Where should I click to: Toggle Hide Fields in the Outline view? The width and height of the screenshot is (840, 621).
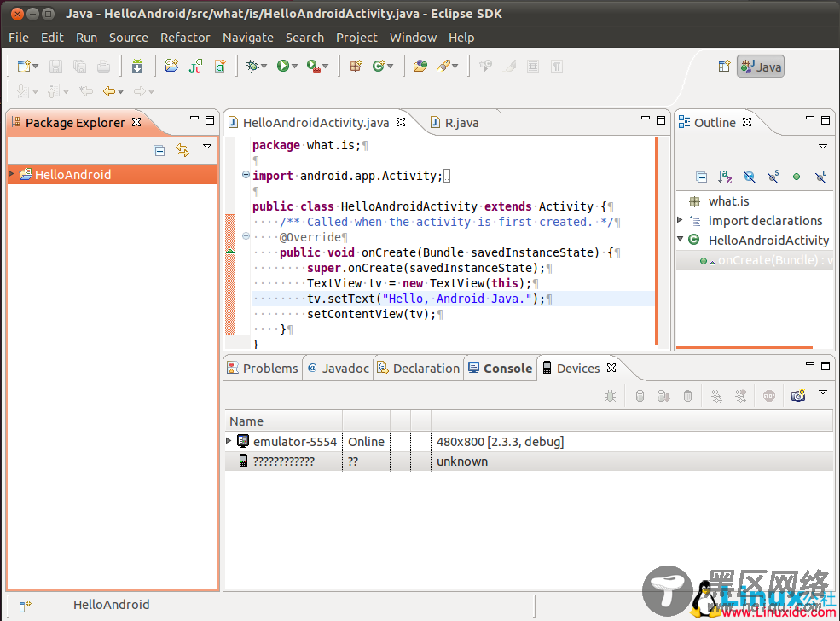pyautogui.click(x=749, y=177)
